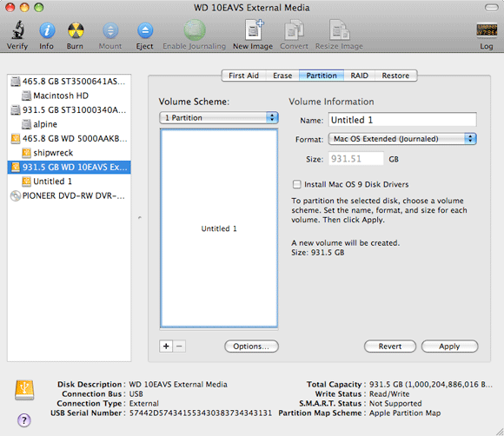
Task: Click the Disk Description value text
Action: [178, 384]
